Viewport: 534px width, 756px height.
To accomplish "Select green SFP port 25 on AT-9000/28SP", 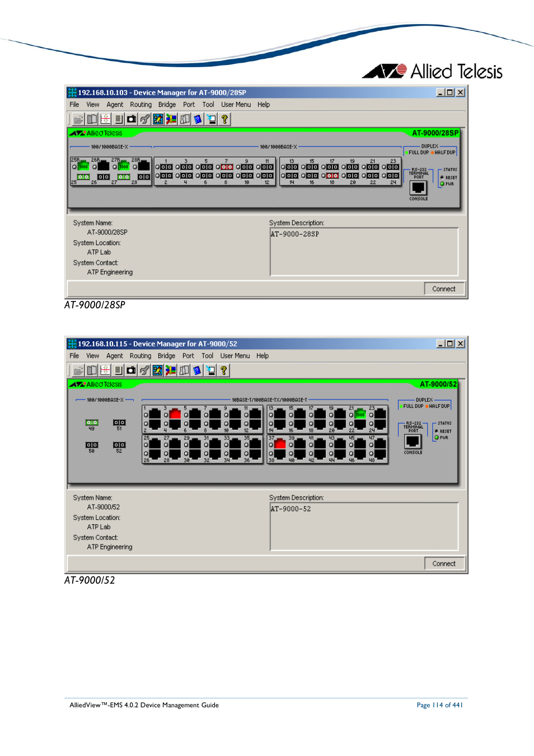I will click(83, 177).
